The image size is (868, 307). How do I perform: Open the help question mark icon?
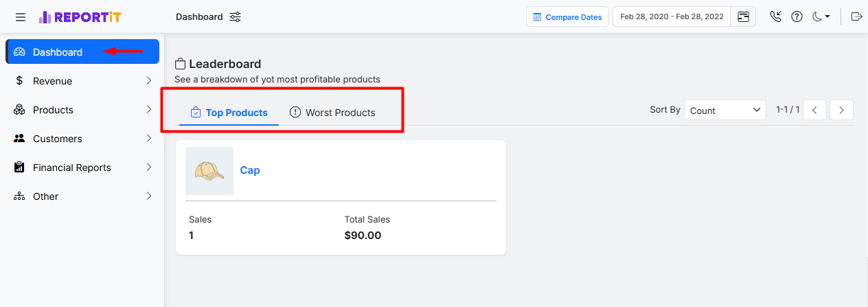pyautogui.click(x=797, y=17)
